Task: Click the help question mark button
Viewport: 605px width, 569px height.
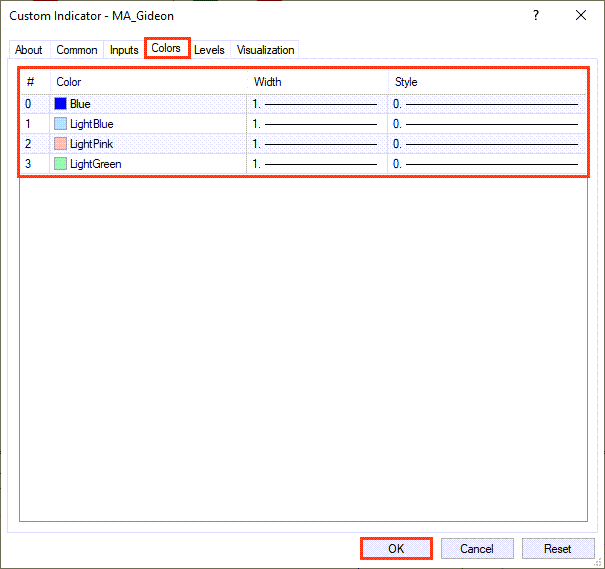Action: (536, 15)
